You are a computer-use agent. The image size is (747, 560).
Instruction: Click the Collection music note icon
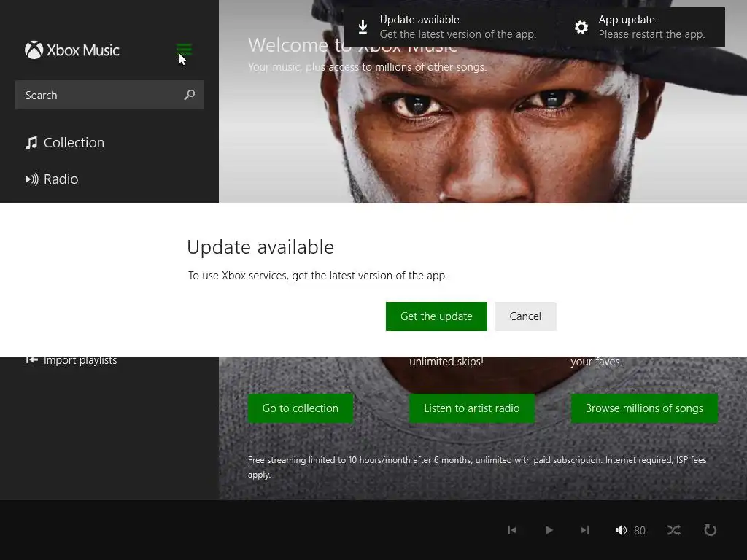(31, 143)
